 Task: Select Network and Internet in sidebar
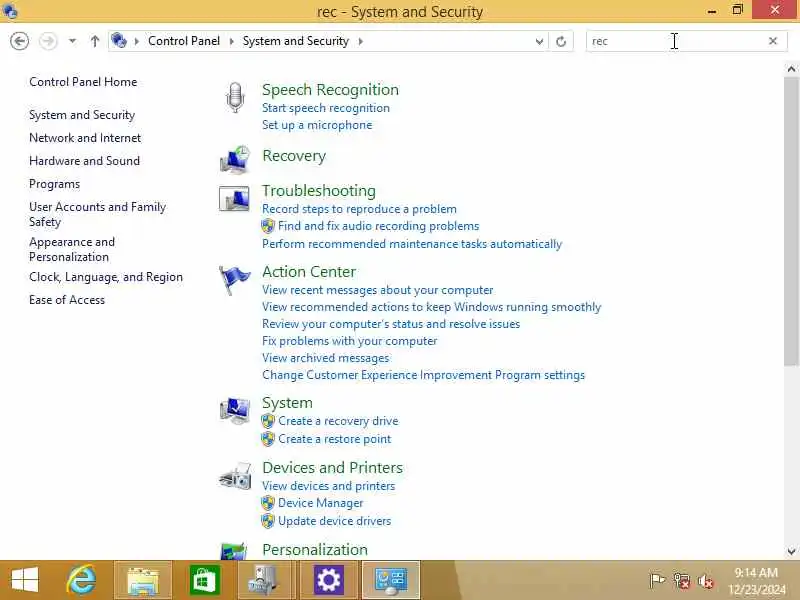pyautogui.click(x=85, y=138)
